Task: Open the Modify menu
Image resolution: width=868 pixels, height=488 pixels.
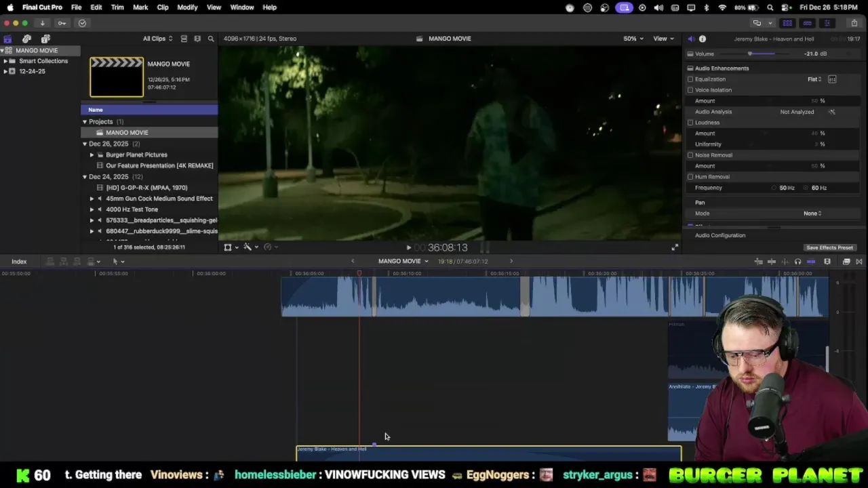Action: (x=187, y=7)
